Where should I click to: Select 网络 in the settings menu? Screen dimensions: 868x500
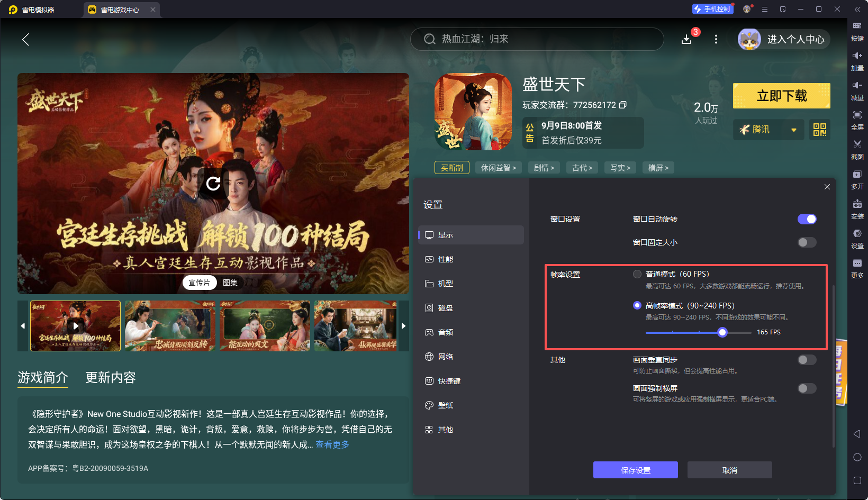click(x=471, y=357)
